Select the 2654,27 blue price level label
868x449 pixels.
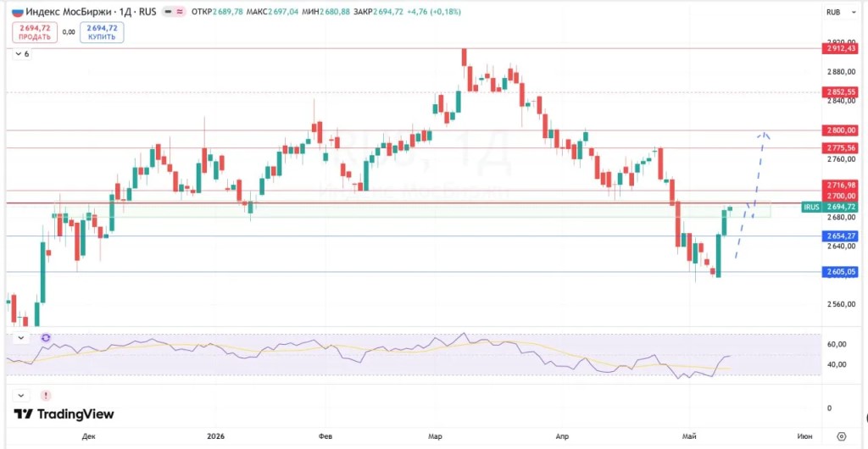pyautogui.click(x=840, y=236)
